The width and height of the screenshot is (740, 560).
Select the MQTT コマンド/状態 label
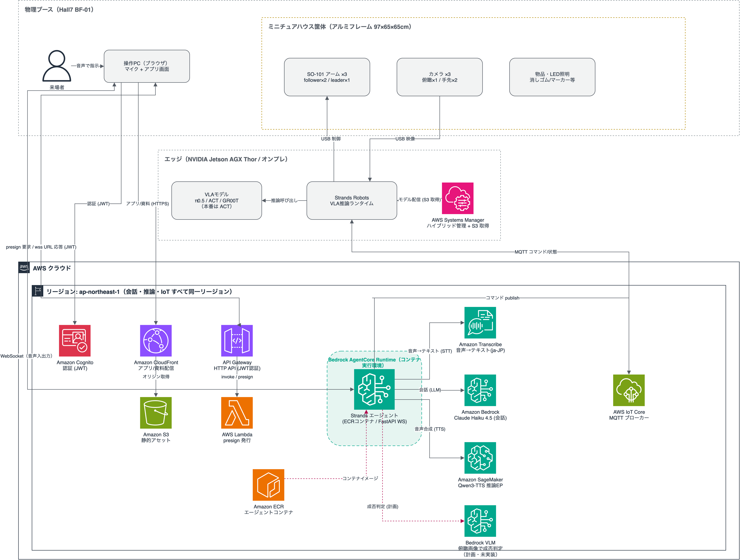(x=536, y=252)
